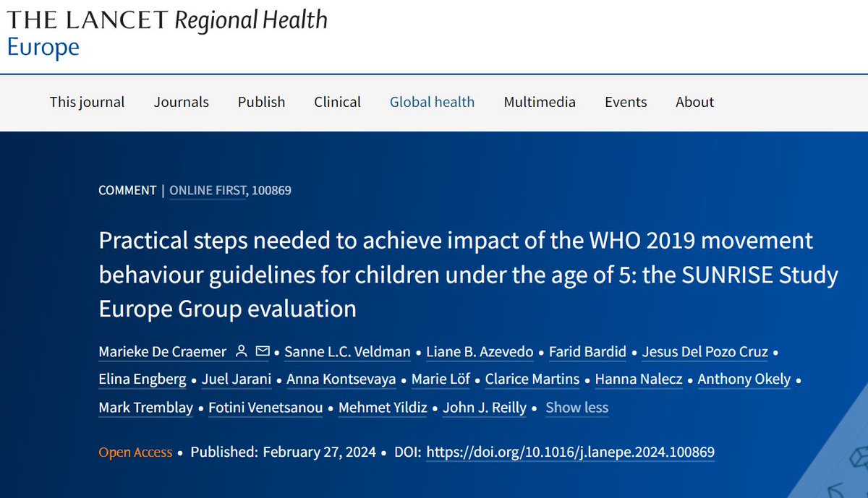Image resolution: width=868 pixels, height=498 pixels.
Task: Open the Global health menu
Action: [432, 102]
